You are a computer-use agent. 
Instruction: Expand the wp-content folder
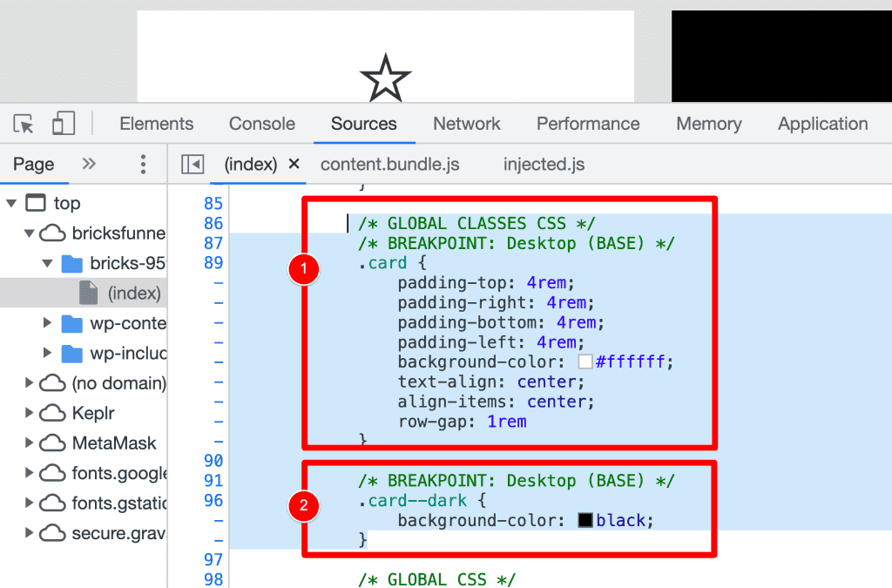tap(49, 323)
